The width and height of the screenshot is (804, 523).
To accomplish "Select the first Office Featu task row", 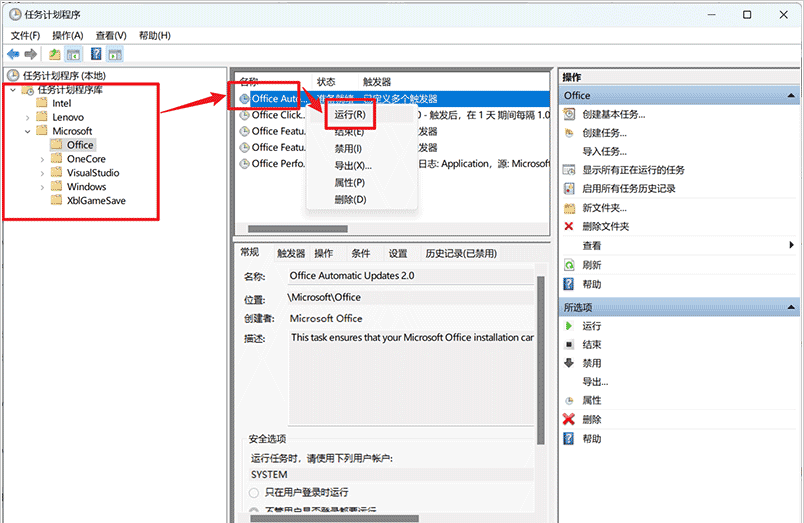I will coord(278,132).
